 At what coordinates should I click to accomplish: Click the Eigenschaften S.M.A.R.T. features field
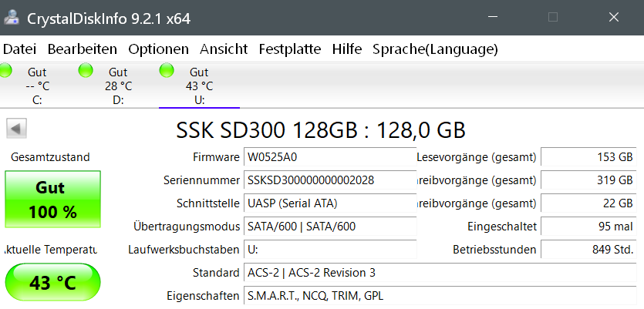point(440,296)
